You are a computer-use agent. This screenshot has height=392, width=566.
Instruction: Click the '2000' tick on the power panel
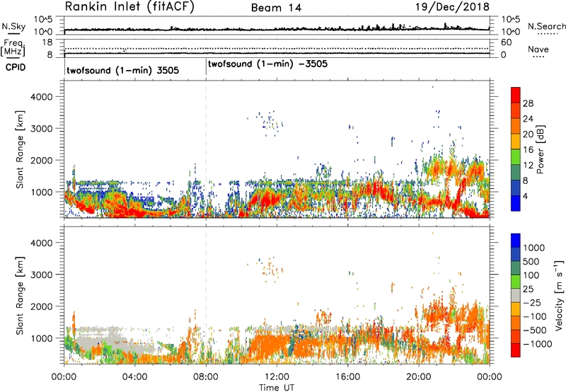pyautogui.click(x=42, y=160)
